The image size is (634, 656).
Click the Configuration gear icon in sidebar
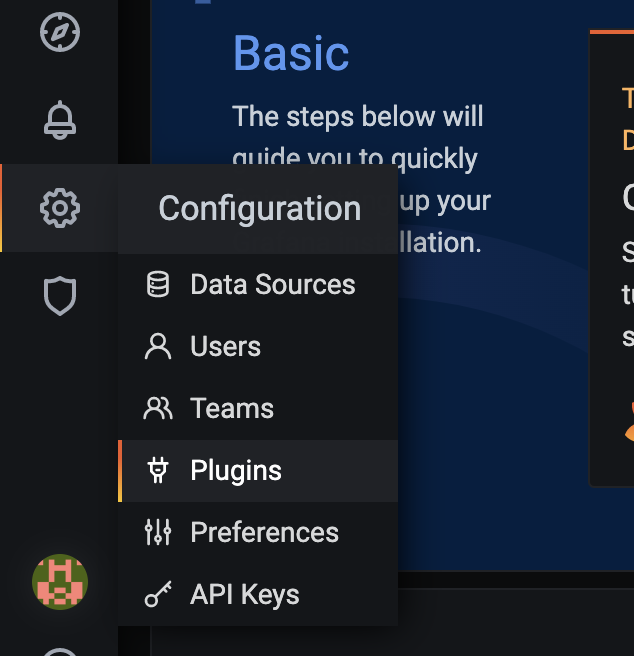59,208
